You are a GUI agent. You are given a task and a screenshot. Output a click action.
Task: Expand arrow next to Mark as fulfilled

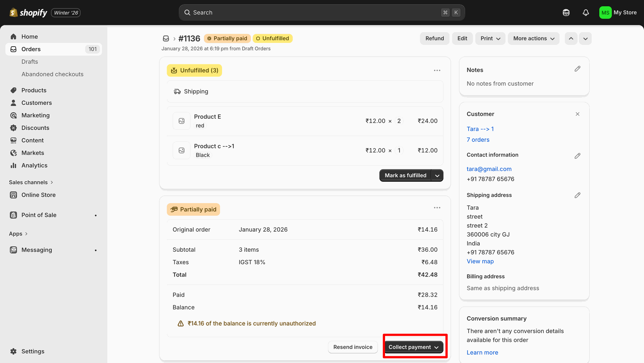(x=437, y=176)
